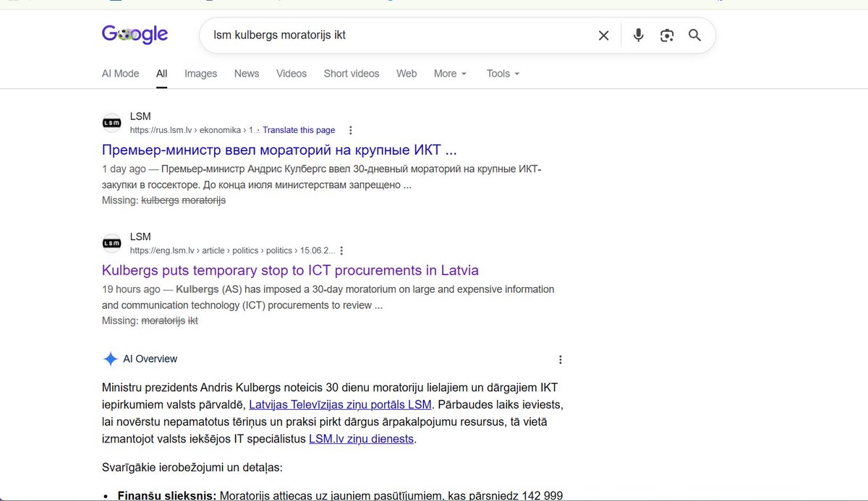The width and height of the screenshot is (868, 501).
Task: Switch to AI Mode tab
Action: [x=120, y=74]
